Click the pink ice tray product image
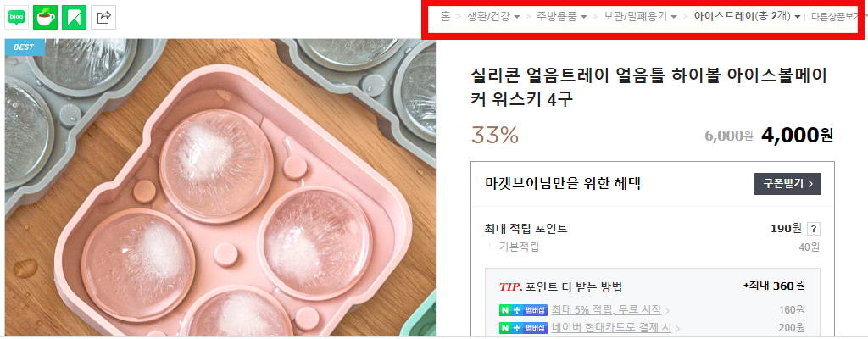Viewport: 868px width, 339px height. pos(220,188)
